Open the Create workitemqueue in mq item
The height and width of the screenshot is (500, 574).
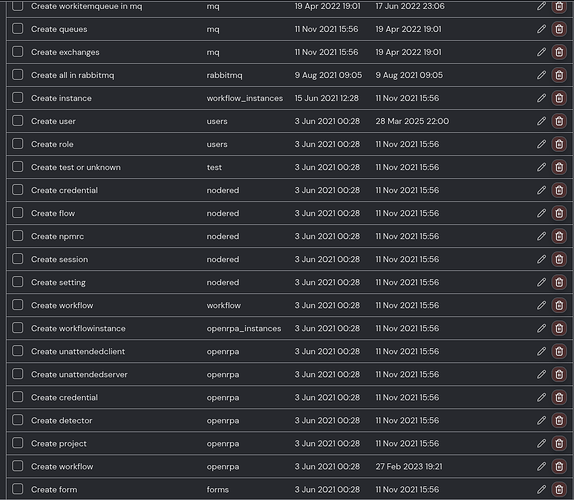tap(86, 6)
